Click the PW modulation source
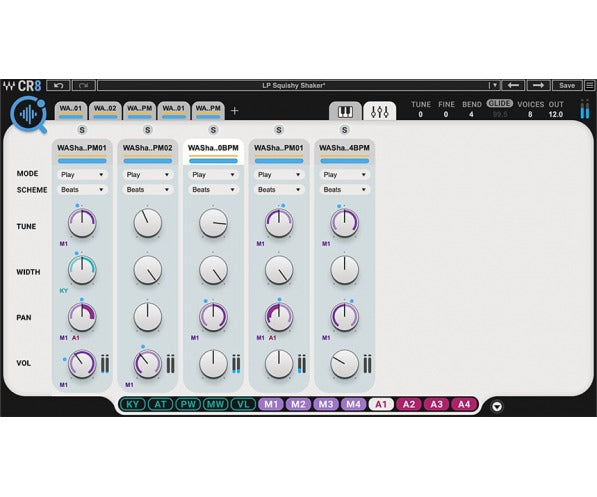The width and height of the screenshot is (597, 497). [188, 404]
